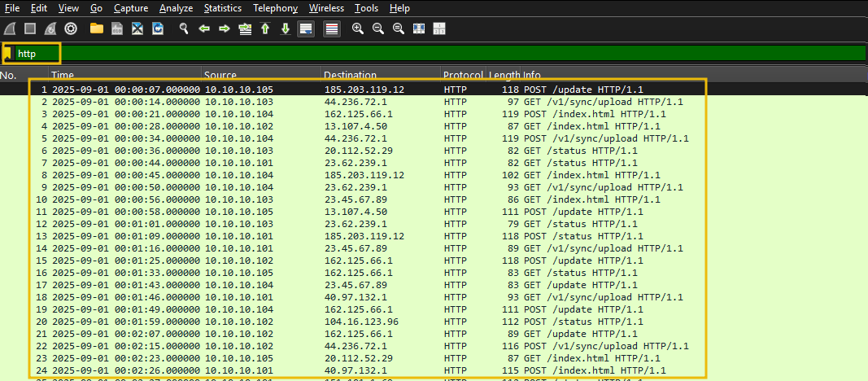Go back to the previous packet
The height and width of the screenshot is (381, 868).
pos(204,28)
